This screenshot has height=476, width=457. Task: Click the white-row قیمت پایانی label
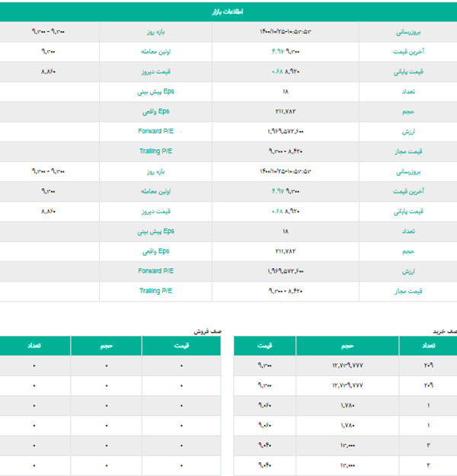pyautogui.click(x=408, y=211)
